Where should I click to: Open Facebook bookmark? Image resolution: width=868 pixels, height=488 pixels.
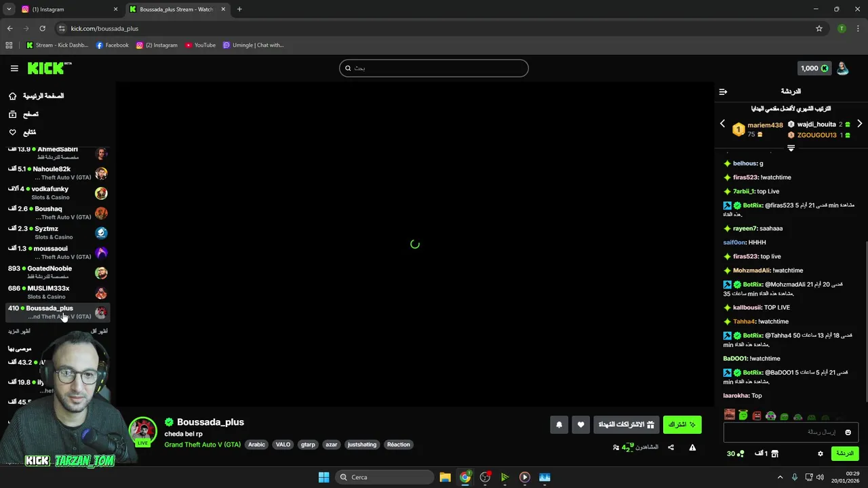(113, 45)
